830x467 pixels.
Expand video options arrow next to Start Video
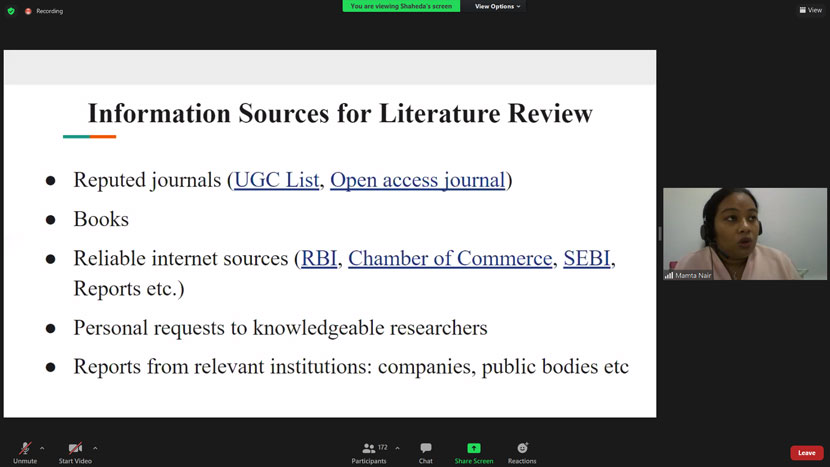95,448
